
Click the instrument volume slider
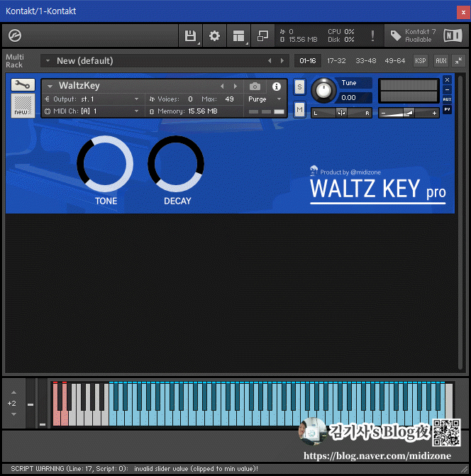click(409, 113)
